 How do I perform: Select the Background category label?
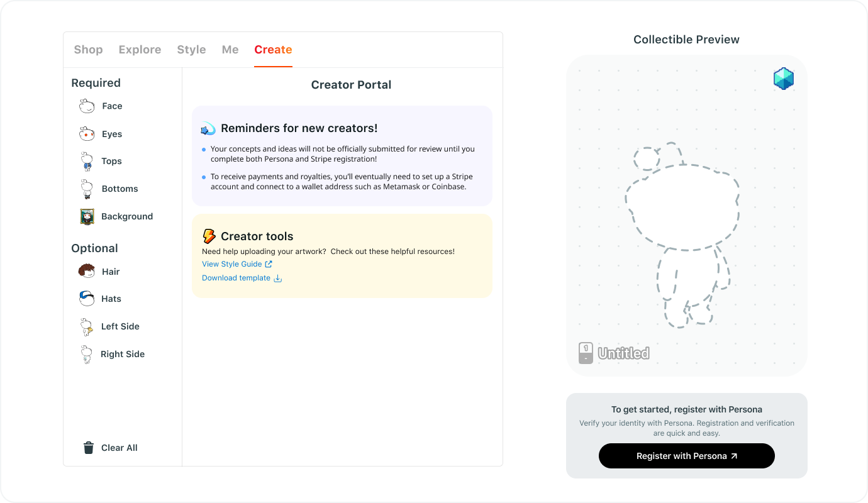coord(127,216)
